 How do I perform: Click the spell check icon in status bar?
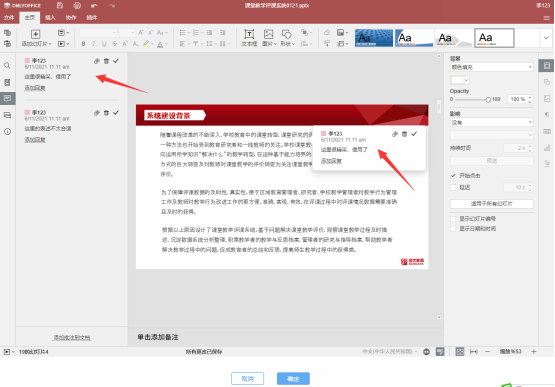click(x=440, y=352)
